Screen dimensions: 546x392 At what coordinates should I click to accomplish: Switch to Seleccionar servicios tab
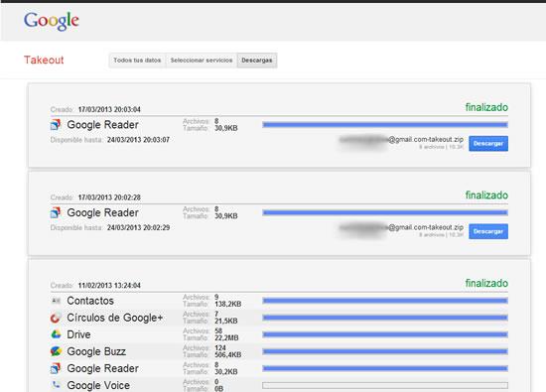coord(202,61)
